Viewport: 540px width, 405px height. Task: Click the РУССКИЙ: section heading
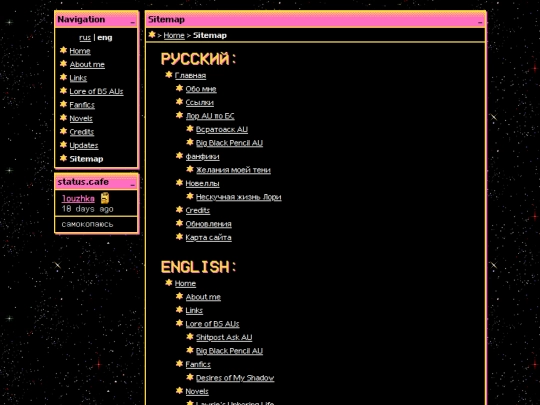tap(199, 59)
